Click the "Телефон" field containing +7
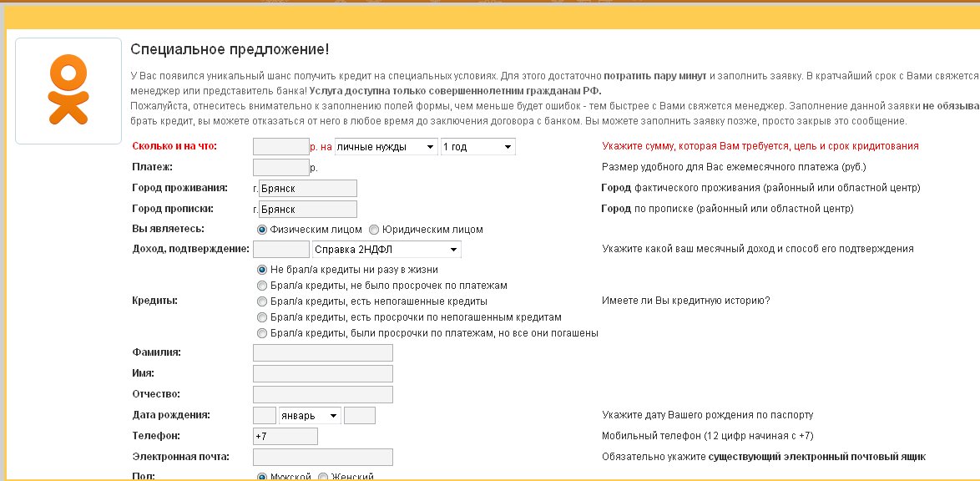980x481 pixels. [285, 436]
